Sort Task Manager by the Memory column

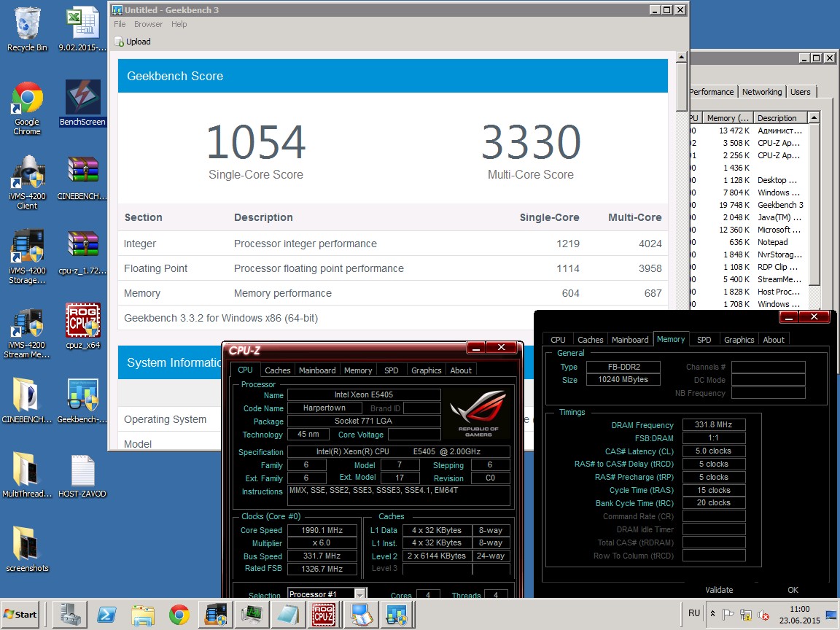pyautogui.click(x=728, y=118)
